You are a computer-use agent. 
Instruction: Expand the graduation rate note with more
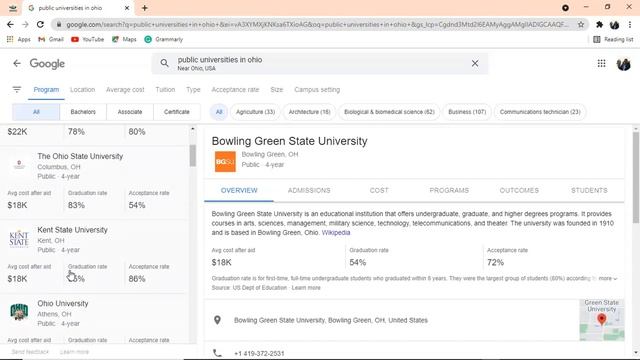[608, 278]
